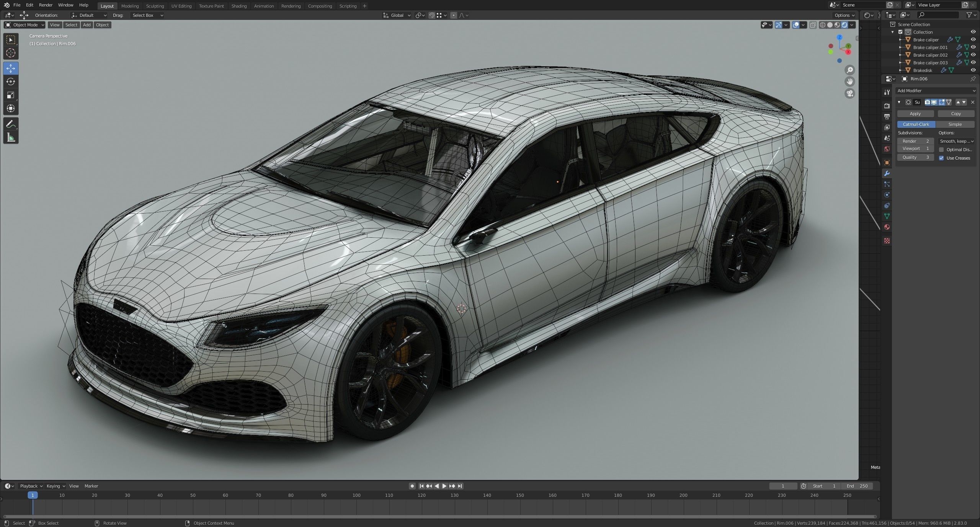Viewport: 980px width, 527px height.
Task: Apply the subdivision modifier
Action: point(915,114)
